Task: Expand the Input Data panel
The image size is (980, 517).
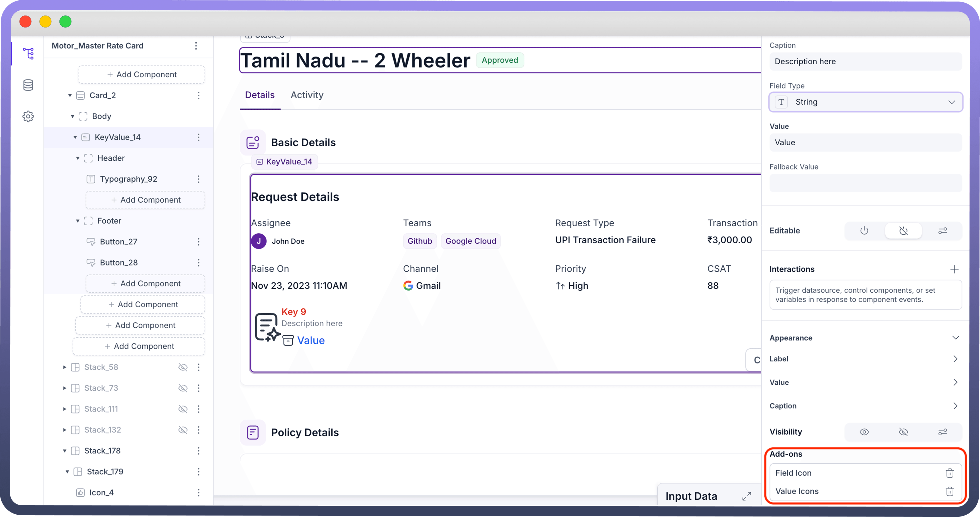Action: click(746, 496)
